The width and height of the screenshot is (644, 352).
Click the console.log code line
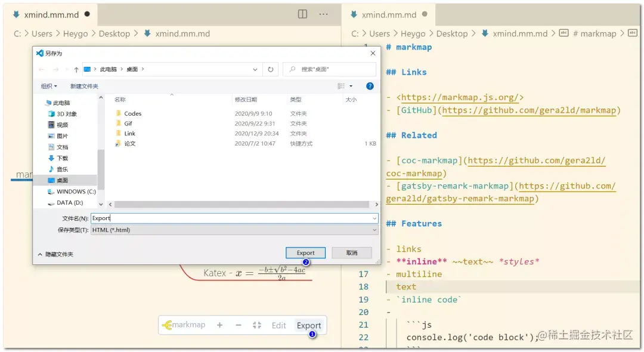[472, 337]
